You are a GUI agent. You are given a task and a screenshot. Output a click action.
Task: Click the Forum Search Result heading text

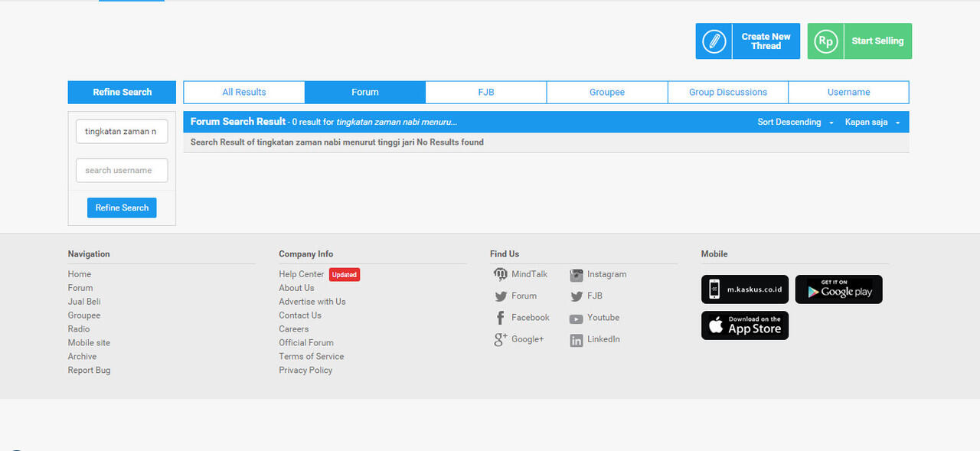click(x=238, y=122)
